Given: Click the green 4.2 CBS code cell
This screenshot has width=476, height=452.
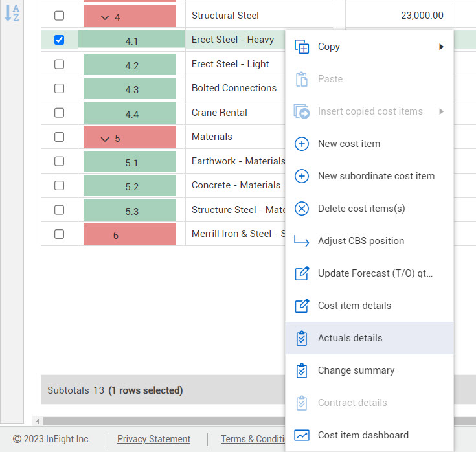Looking at the screenshot, I should pos(131,65).
